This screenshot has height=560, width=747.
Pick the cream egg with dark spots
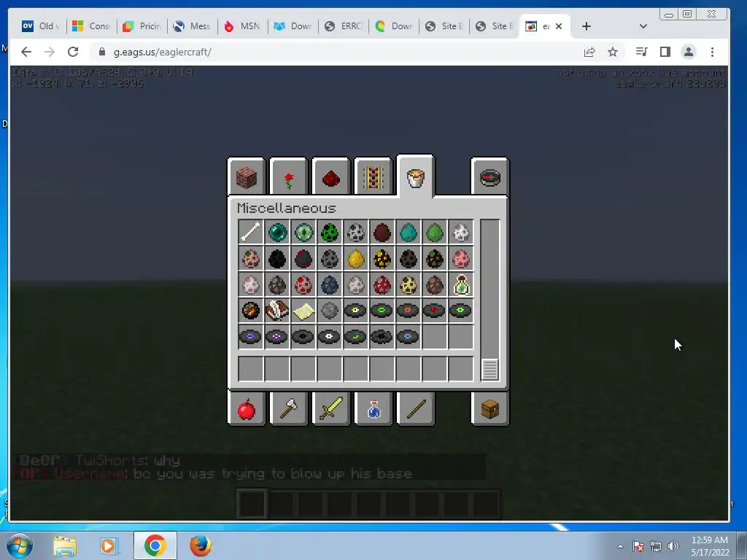(x=408, y=285)
